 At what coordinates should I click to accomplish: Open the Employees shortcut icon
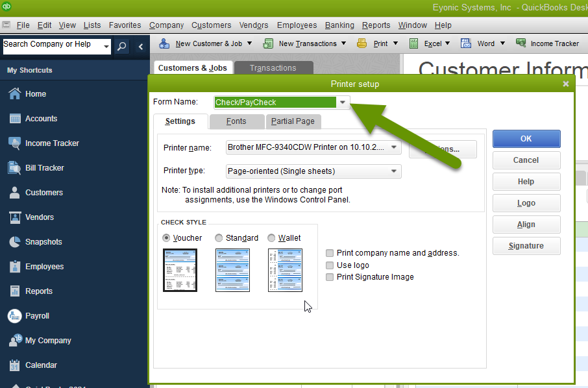[15, 267]
